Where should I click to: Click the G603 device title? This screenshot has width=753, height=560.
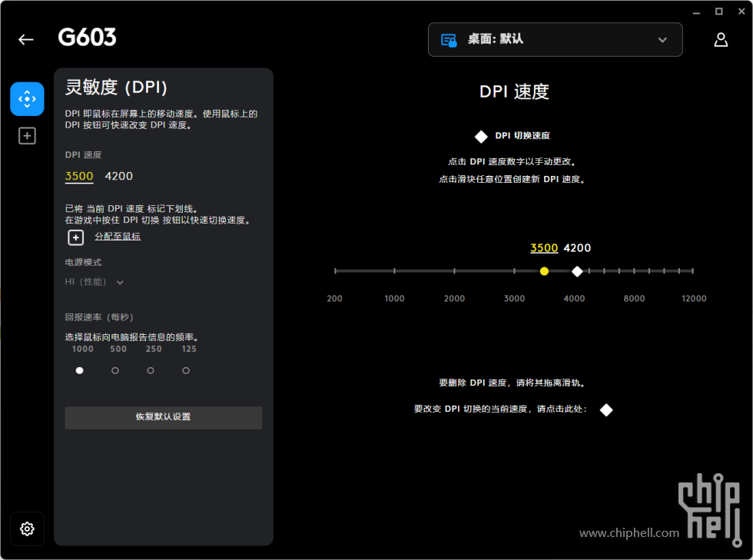(x=87, y=37)
